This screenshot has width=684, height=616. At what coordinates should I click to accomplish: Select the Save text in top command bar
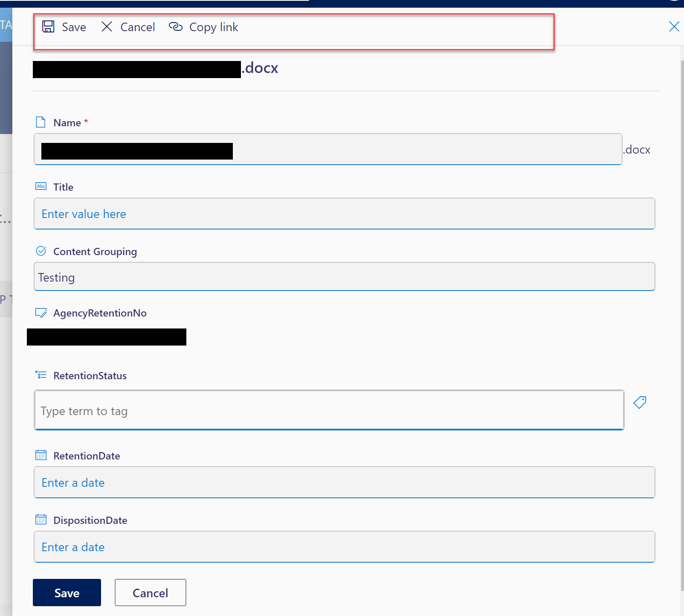(x=74, y=27)
